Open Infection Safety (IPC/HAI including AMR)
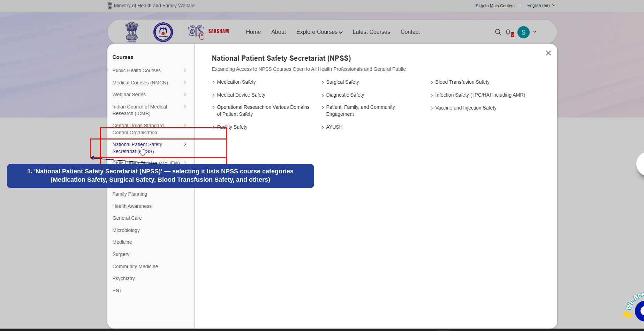 click(480, 95)
